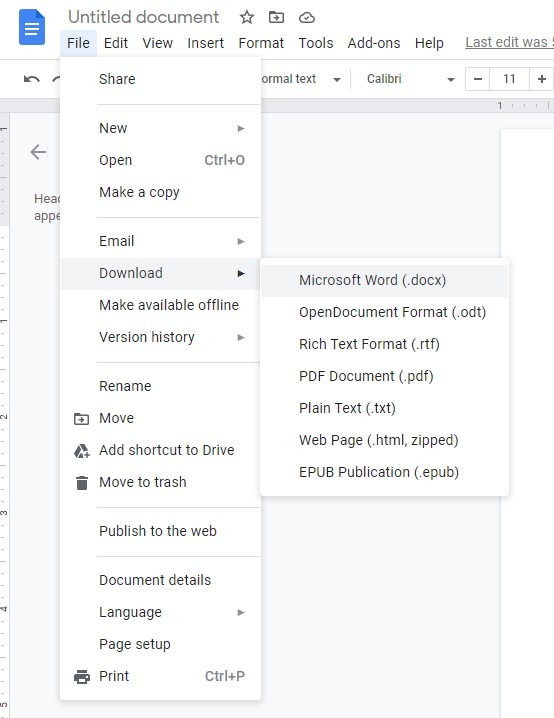Open Page setup
Screen dimensions: 554x718
(161, 644)
